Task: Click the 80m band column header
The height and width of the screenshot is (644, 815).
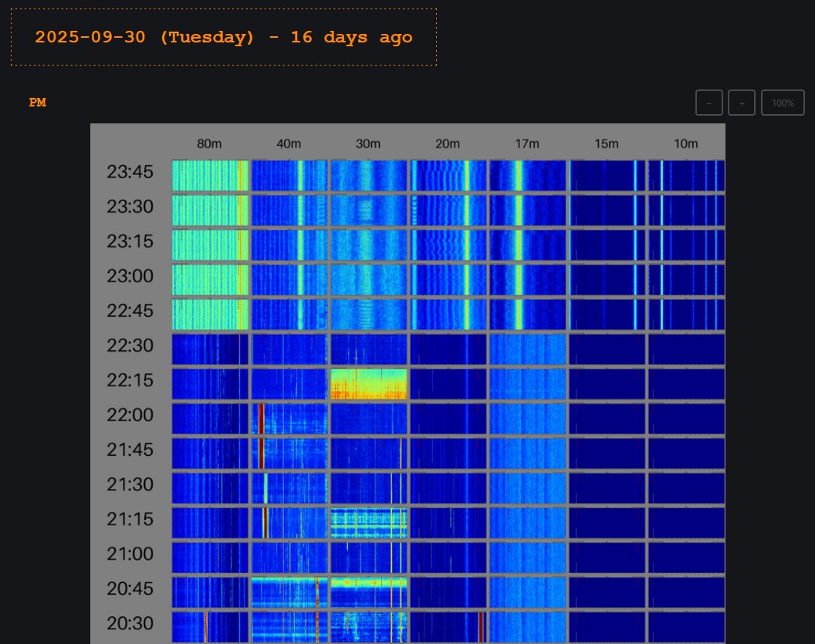Action: point(209,143)
